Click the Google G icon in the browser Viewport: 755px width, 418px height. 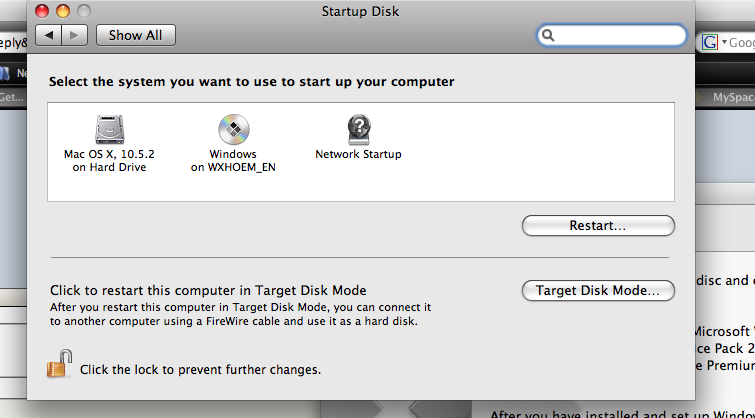710,42
